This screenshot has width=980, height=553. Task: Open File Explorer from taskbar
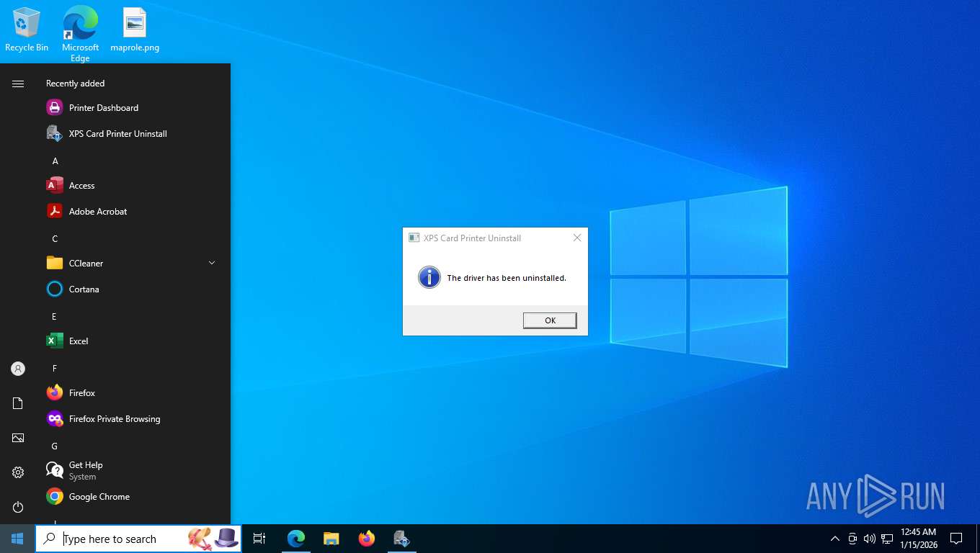[x=331, y=539]
